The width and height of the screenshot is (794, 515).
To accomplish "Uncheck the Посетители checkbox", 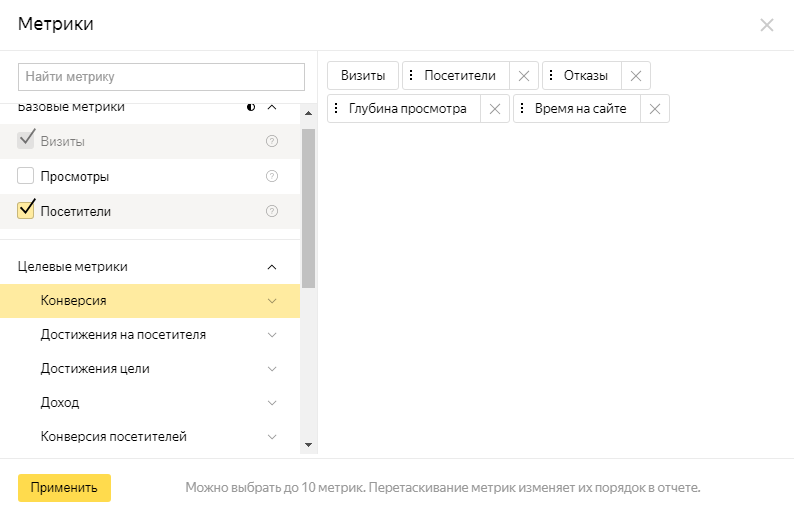I will click(x=26, y=211).
